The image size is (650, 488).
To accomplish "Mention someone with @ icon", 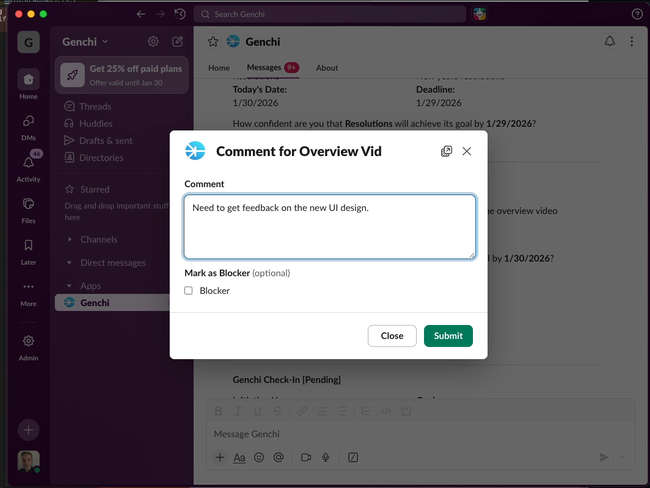I will (x=279, y=458).
